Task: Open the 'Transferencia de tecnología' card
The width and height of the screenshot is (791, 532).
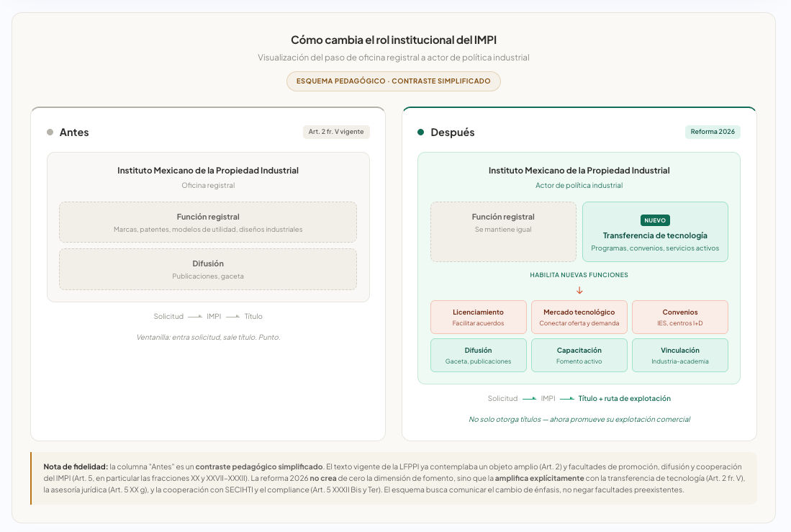Action: [x=655, y=232]
